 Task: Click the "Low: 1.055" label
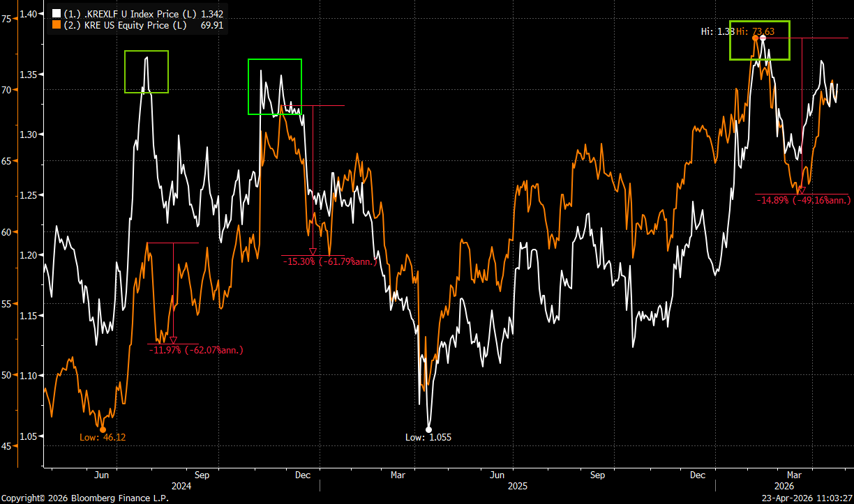[428, 437]
